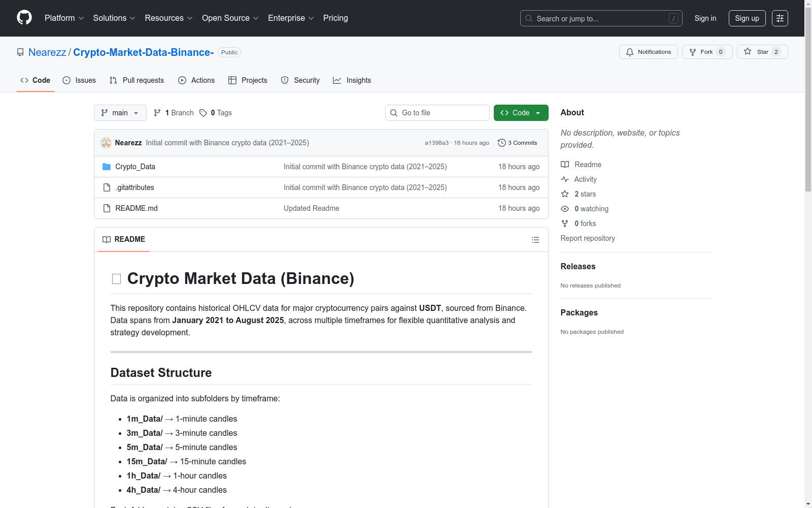Click the Go to file input

pyautogui.click(x=437, y=113)
